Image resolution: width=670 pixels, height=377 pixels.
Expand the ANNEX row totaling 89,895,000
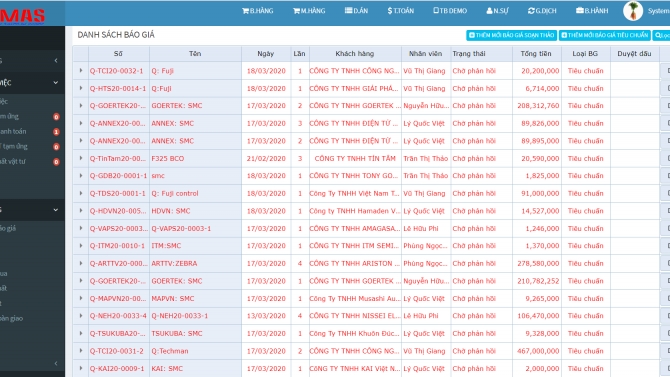click(81, 141)
